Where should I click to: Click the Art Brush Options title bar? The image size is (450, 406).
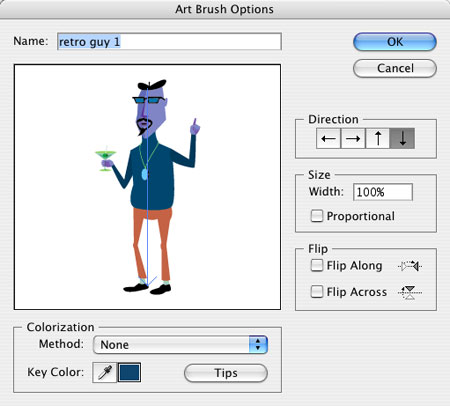225,9
